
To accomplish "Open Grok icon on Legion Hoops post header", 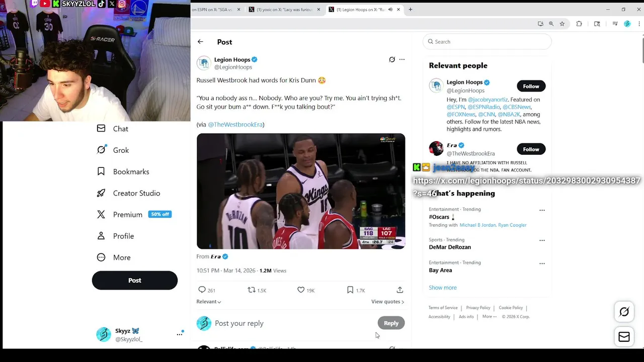I will [392, 59].
